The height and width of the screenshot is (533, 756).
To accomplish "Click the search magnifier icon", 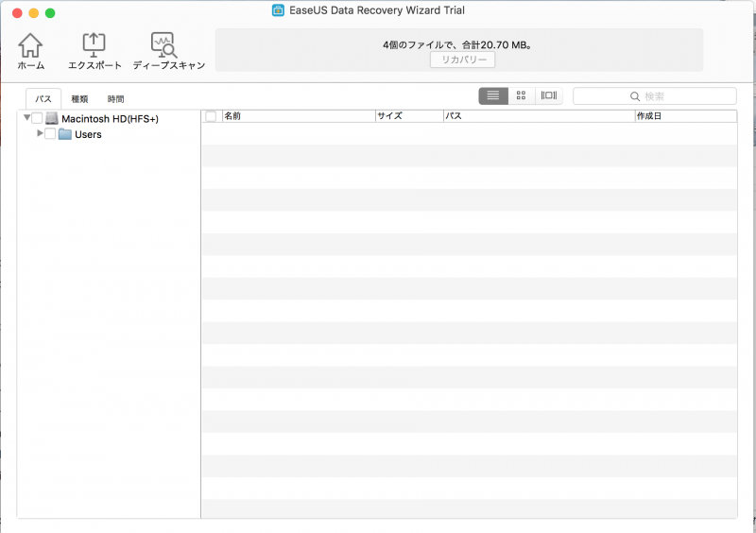I will coord(635,96).
